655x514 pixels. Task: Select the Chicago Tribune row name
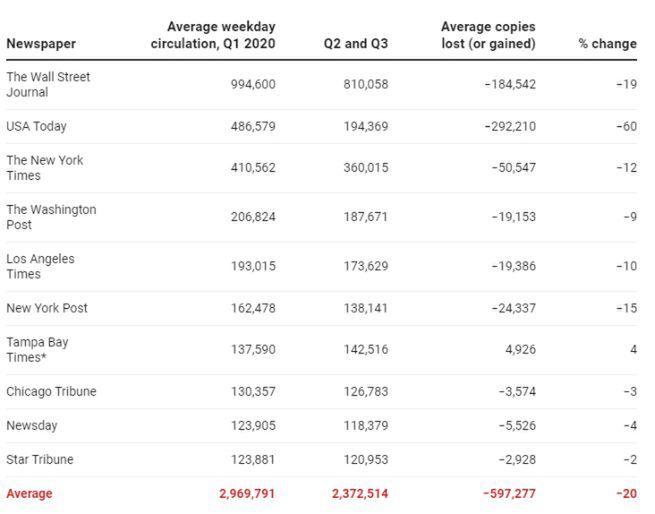click(x=51, y=392)
